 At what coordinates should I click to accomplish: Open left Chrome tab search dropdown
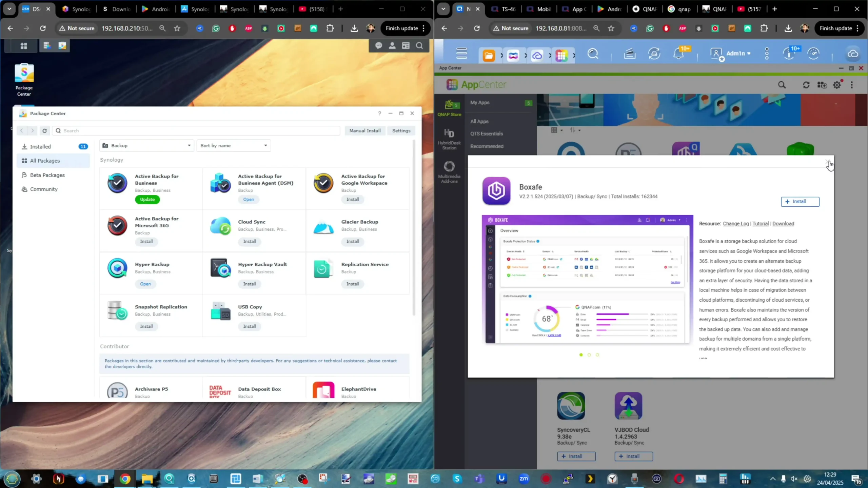tap(9, 9)
